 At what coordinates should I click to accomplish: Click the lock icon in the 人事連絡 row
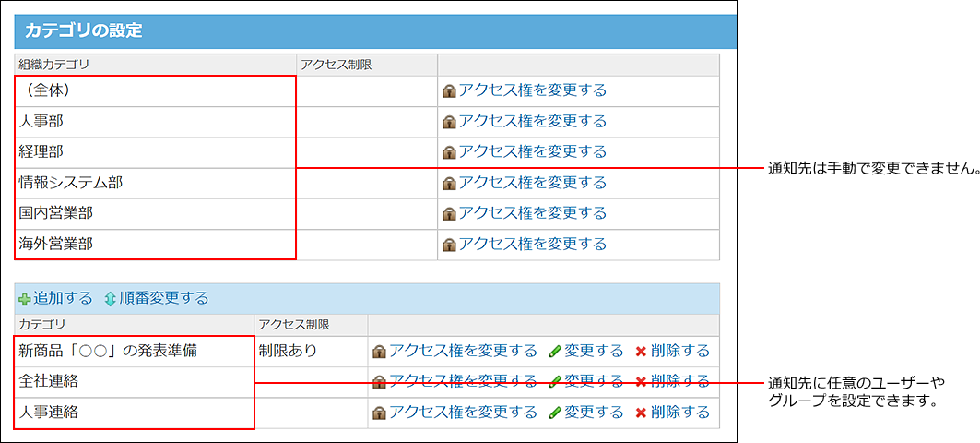(x=379, y=413)
